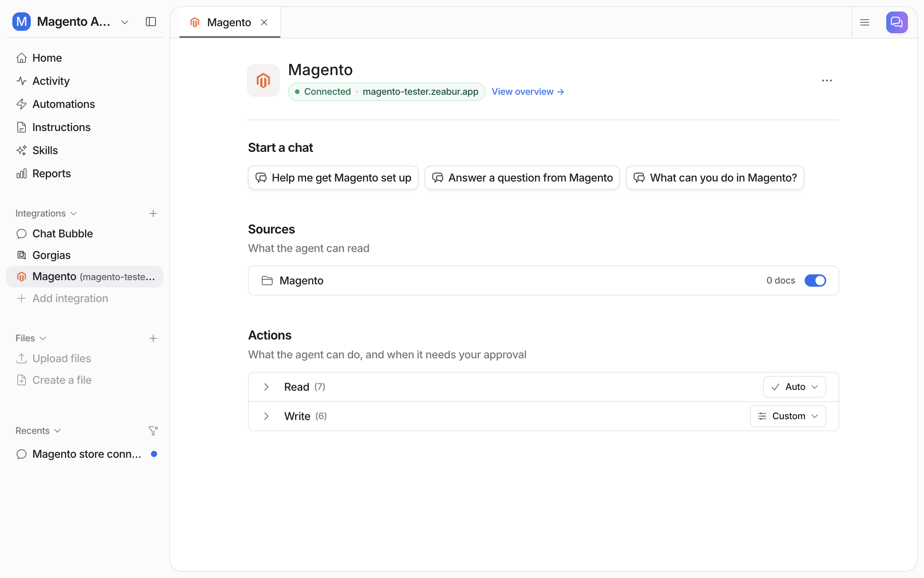Select Chat Bubble integration
This screenshot has width=924, height=578.
(85, 234)
